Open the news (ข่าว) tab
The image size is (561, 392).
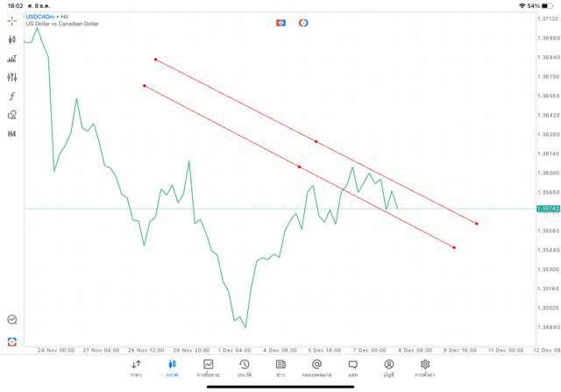[280, 368]
